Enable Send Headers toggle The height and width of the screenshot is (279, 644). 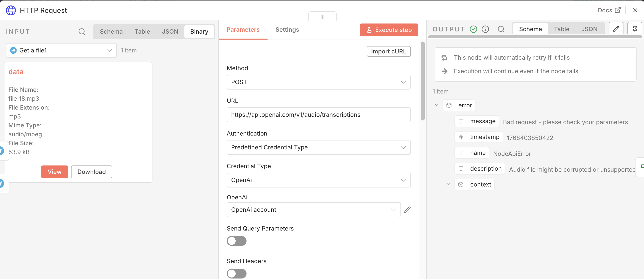(x=236, y=274)
